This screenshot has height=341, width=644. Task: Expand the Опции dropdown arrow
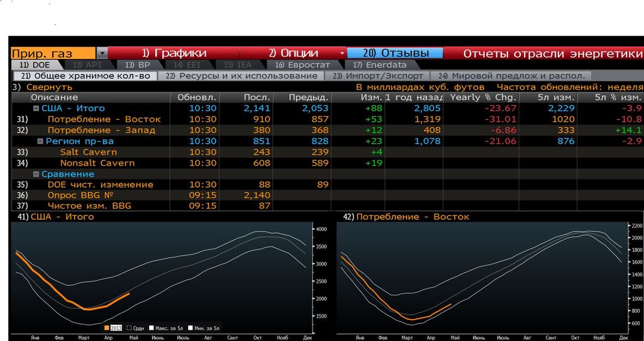[342, 54]
